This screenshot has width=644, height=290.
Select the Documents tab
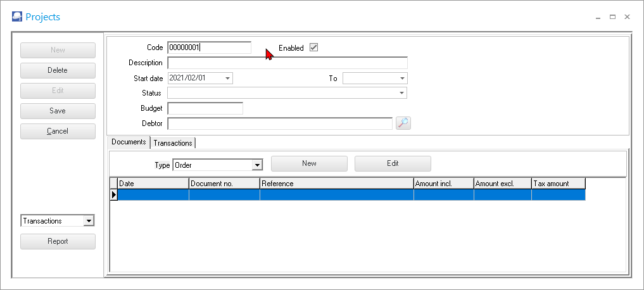pyautogui.click(x=129, y=142)
